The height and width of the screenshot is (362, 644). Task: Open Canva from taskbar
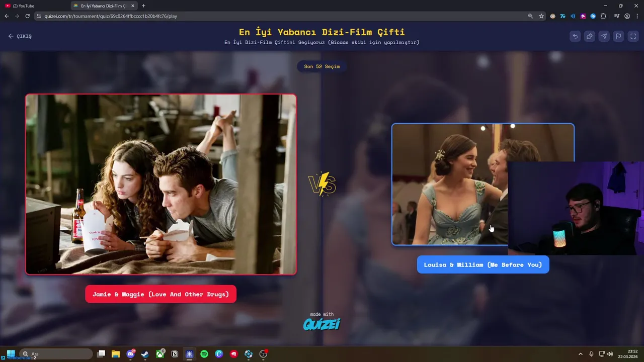(219, 354)
